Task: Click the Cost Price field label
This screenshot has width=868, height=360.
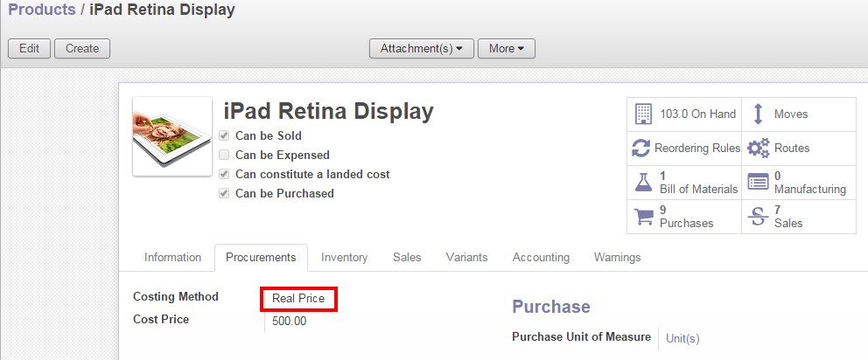Action: point(161,319)
